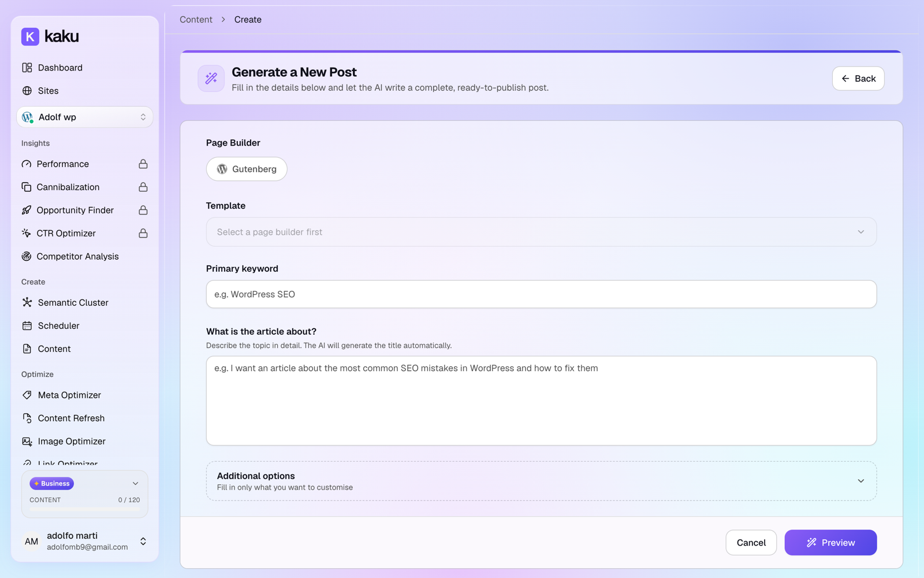The image size is (924, 578).
Task: Click the Dashboard grid icon
Action: click(x=27, y=68)
